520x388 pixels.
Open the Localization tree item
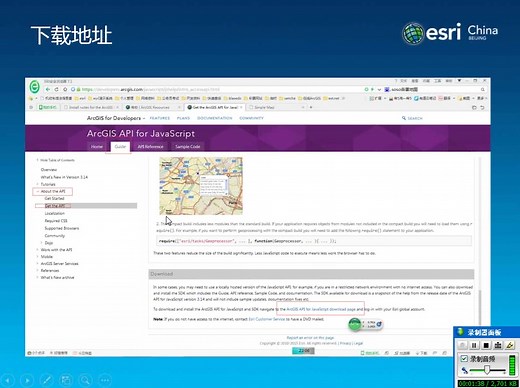(55, 213)
